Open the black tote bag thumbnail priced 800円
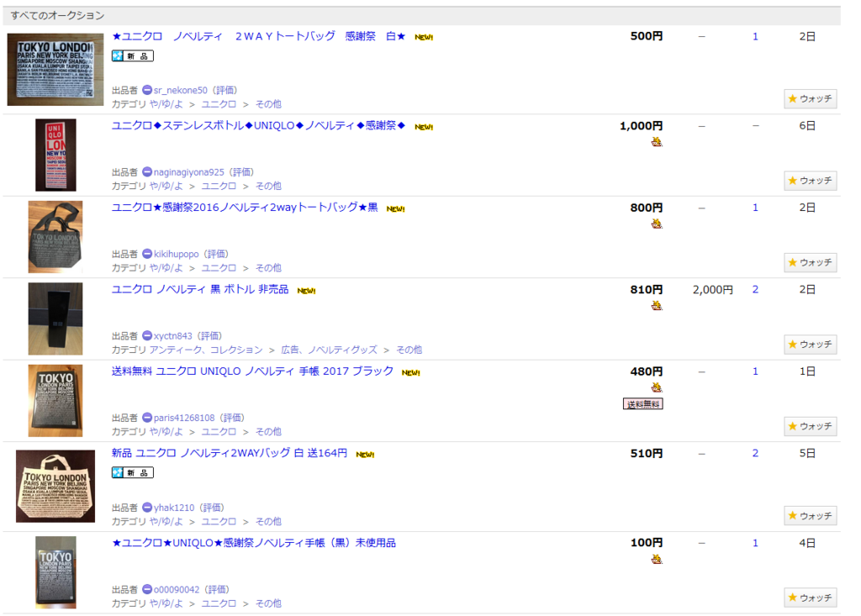 55,237
